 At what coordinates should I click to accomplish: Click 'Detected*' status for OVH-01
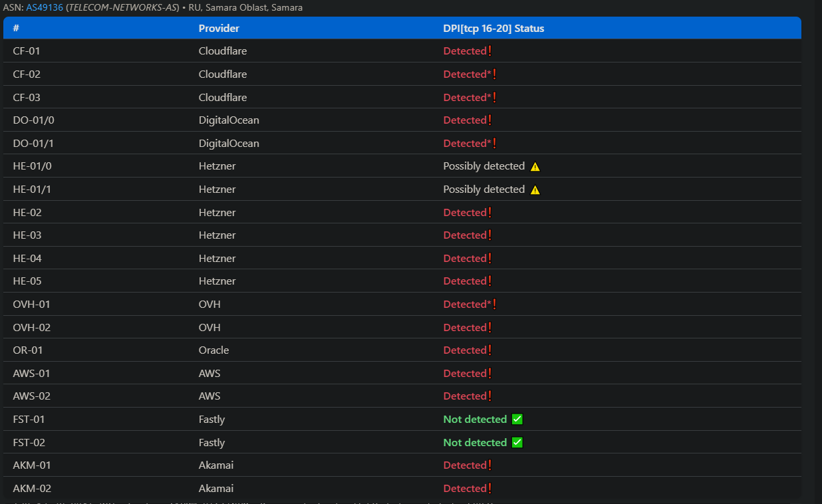[468, 305]
